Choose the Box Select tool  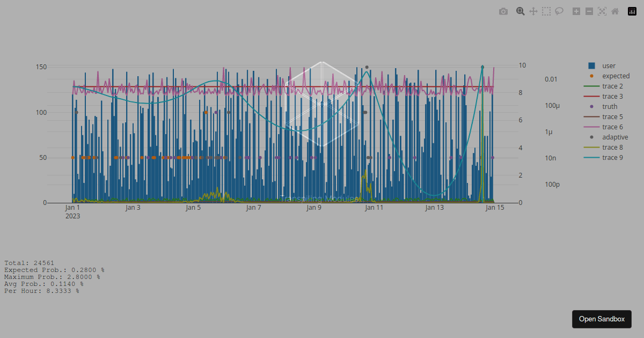tap(546, 11)
